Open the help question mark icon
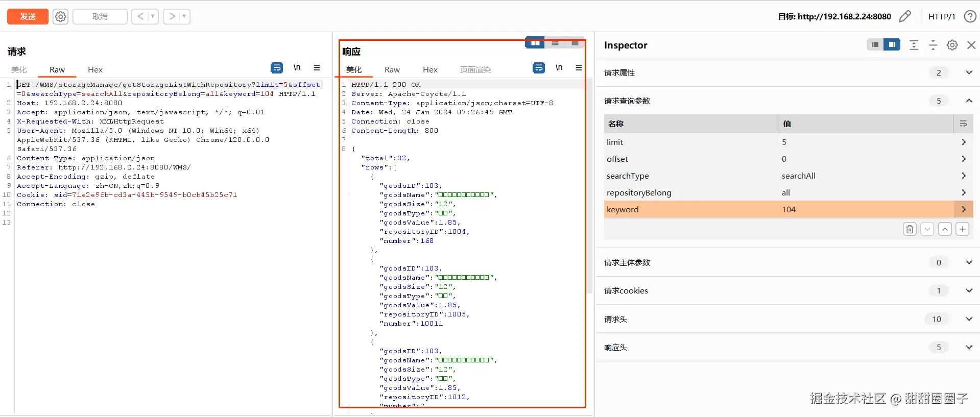This screenshot has height=417, width=980. pyautogui.click(x=970, y=16)
